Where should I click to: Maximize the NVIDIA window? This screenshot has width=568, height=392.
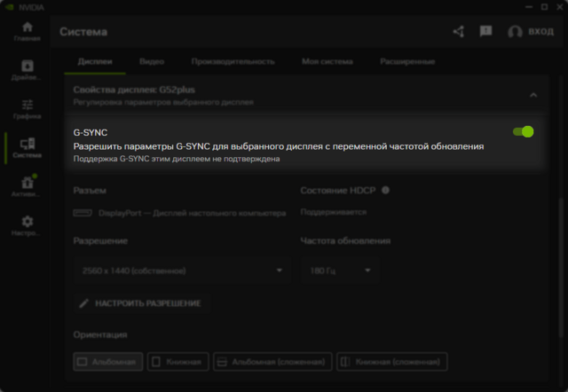coord(544,7)
